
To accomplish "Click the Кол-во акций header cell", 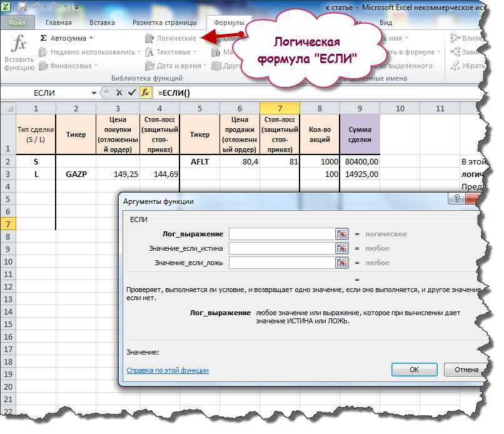I will (320, 134).
